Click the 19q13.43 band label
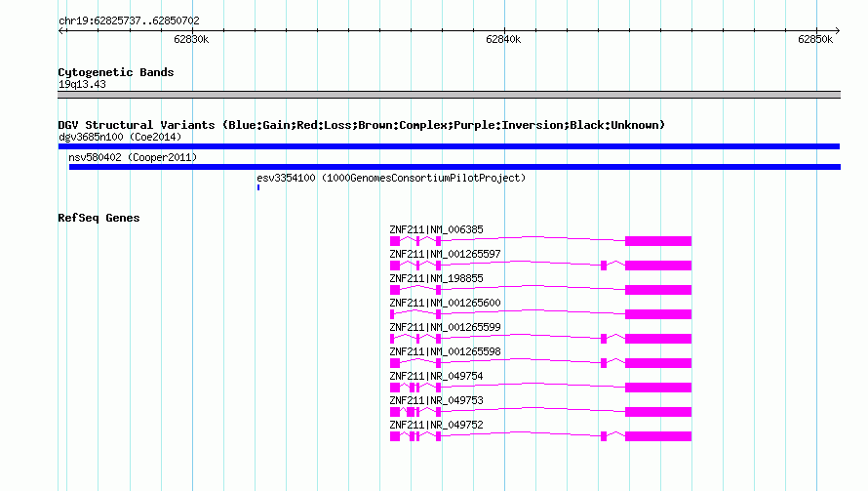Image resolution: width=868 pixels, height=491 pixels. pos(82,84)
